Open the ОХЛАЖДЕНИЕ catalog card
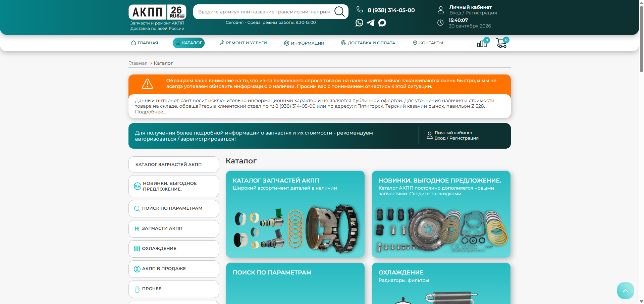Screen dimensions: 644x304 [441, 284]
